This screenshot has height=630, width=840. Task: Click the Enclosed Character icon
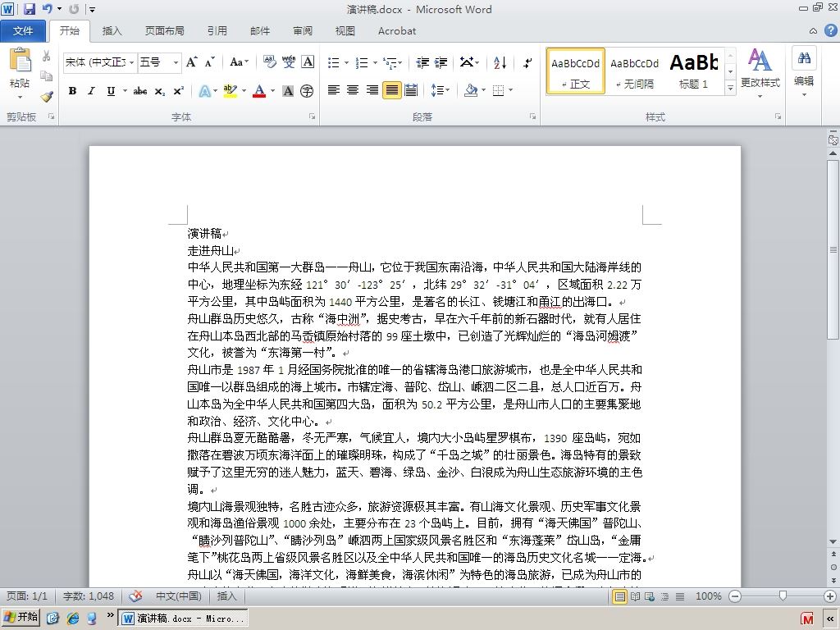(307, 91)
